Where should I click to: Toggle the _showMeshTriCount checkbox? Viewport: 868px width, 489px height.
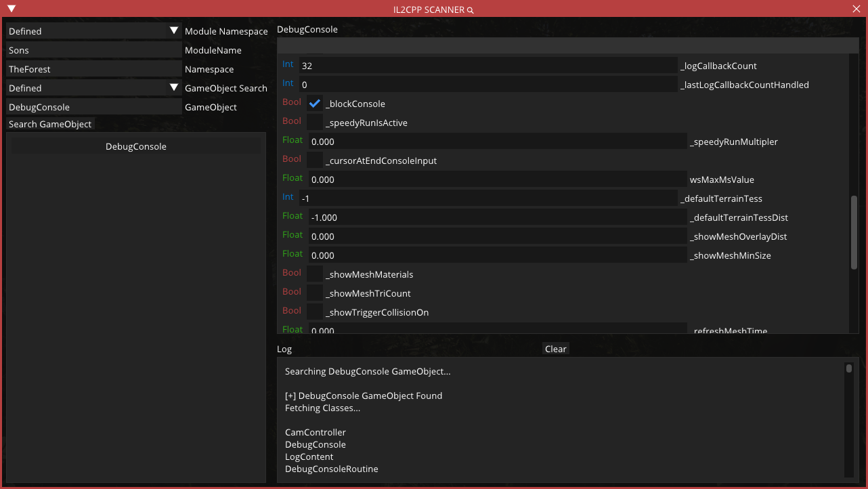point(314,293)
